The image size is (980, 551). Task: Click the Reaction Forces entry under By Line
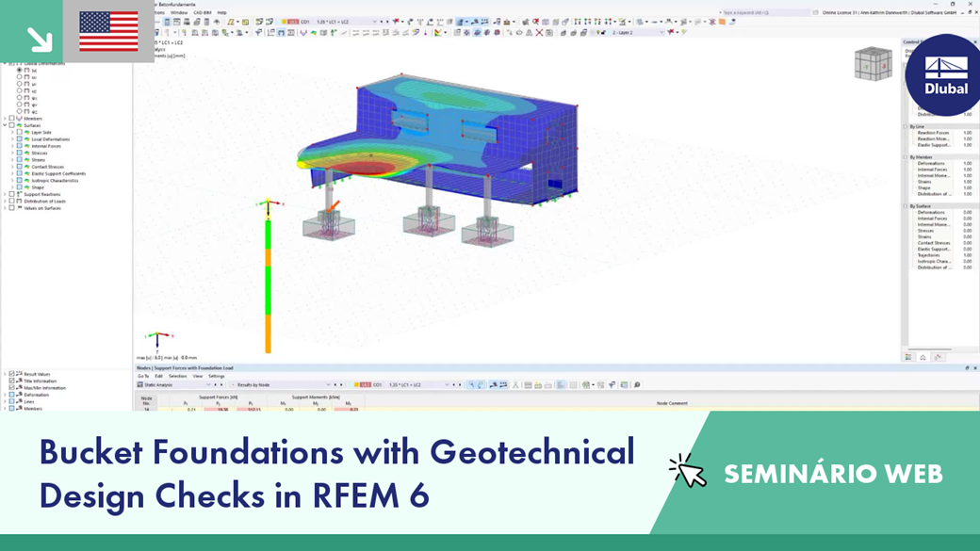933,133
